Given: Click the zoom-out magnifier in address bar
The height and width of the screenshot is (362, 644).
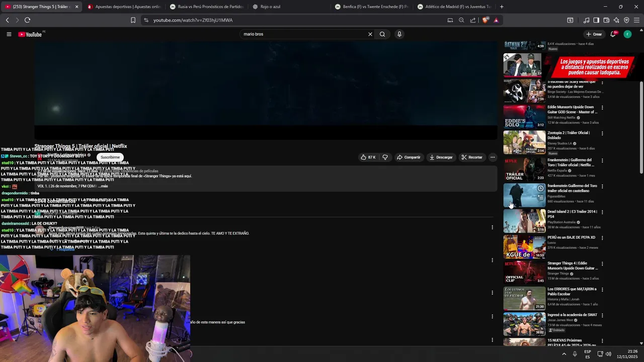Looking at the screenshot, I should click(461, 20).
